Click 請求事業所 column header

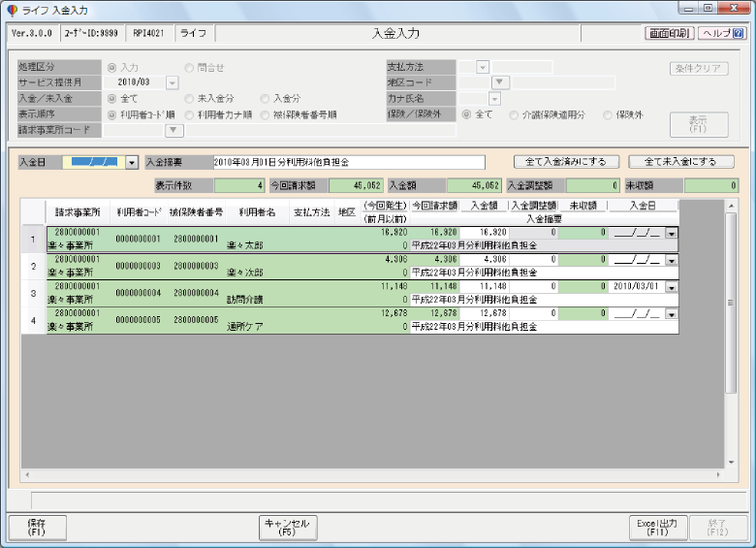[78, 212]
